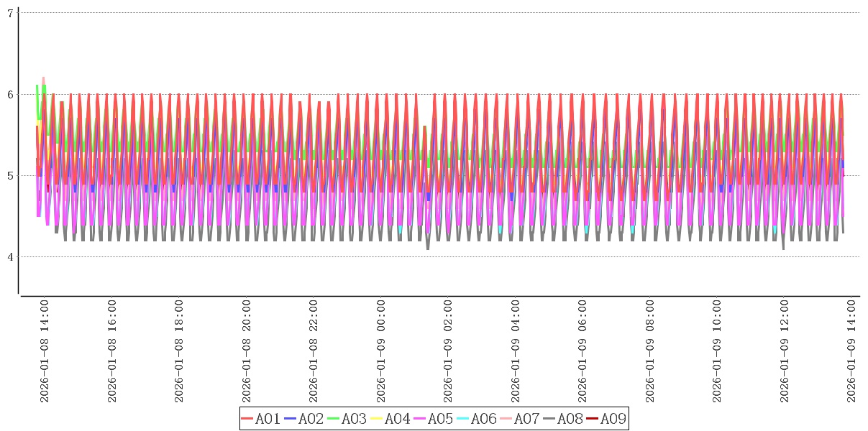Image resolution: width=868 pixels, height=431 pixels.
Task: Click the y-axis value 5 label
Action: point(10,176)
